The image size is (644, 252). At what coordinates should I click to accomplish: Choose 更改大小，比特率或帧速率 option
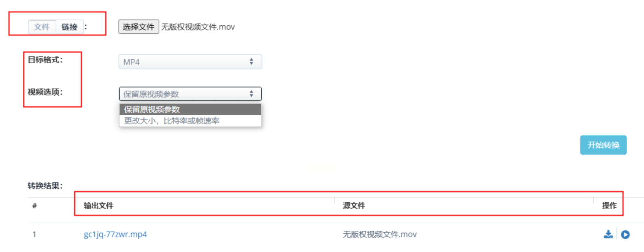[x=190, y=121]
